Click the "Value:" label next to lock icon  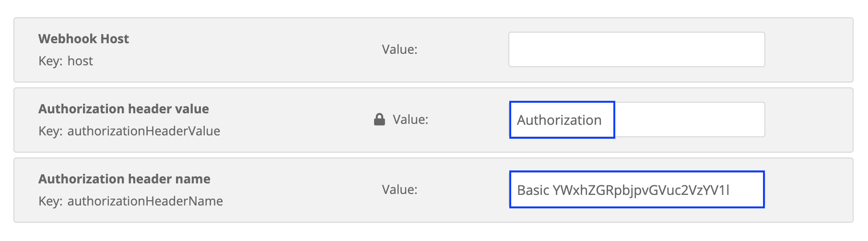tap(411, 120)
